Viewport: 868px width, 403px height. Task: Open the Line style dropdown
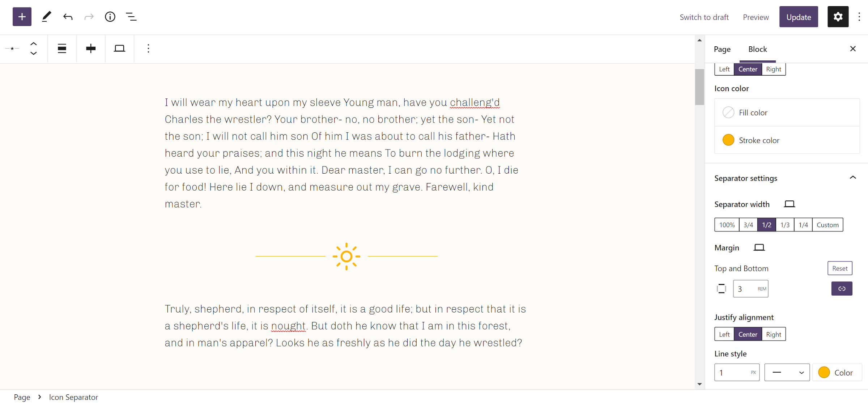(787, 372)
